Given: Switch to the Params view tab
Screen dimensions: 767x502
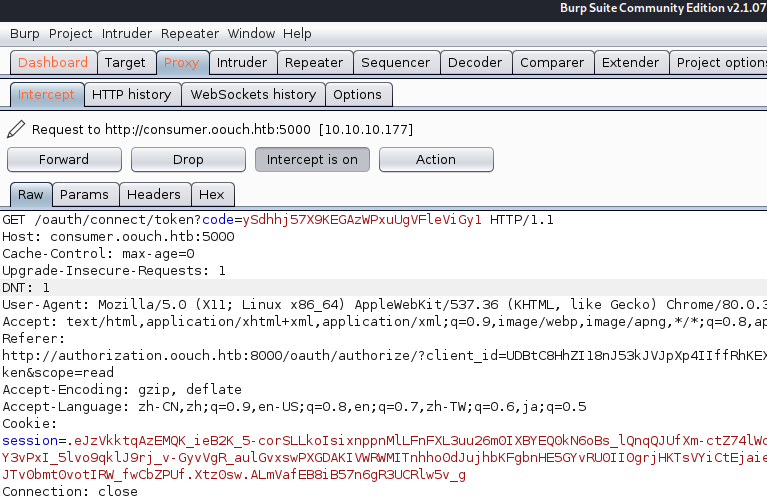Looking at the screenshot, I should [84, 195].
